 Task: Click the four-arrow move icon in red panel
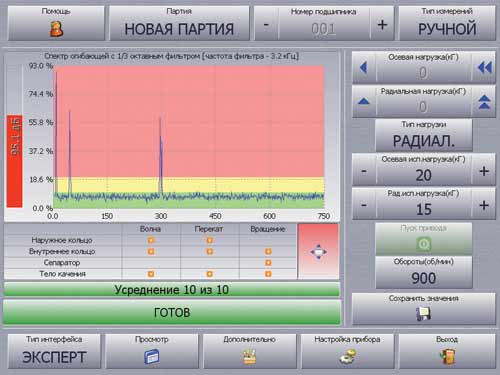(x=318, y=252)
